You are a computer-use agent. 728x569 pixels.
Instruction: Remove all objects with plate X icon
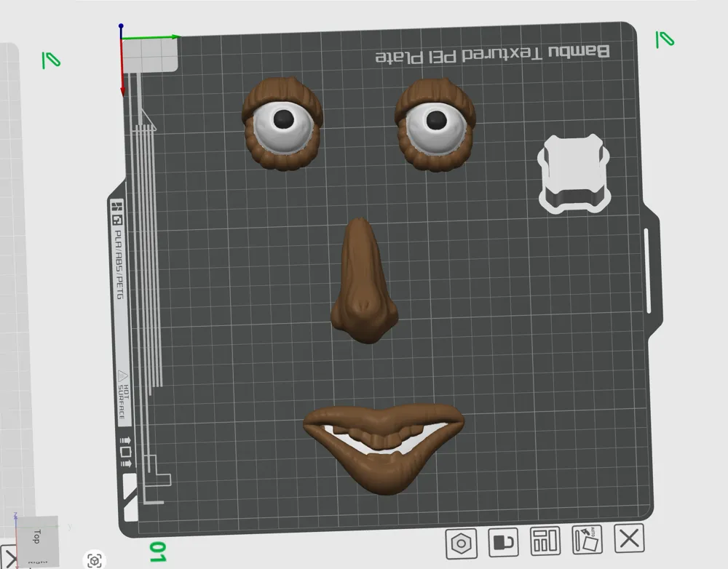click(629, 538)
